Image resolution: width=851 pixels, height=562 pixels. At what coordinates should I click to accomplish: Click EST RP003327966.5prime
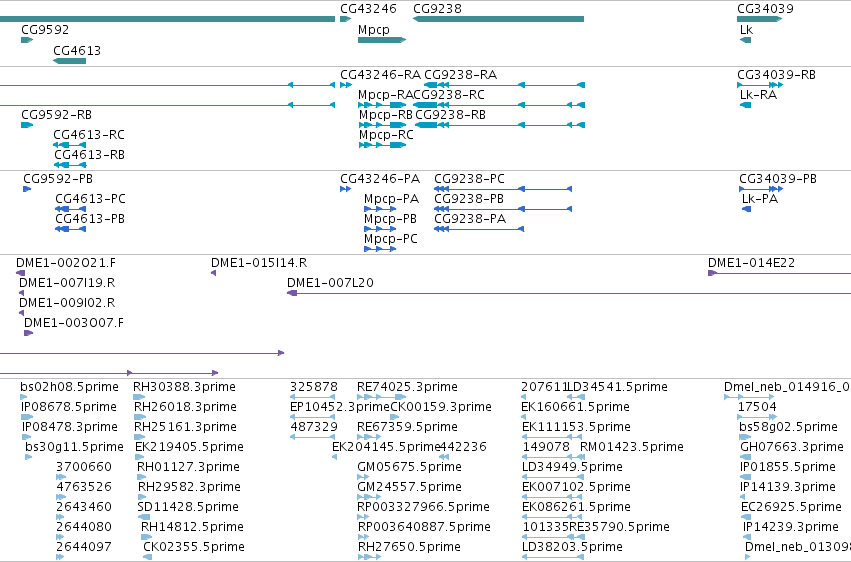point(423,507)
